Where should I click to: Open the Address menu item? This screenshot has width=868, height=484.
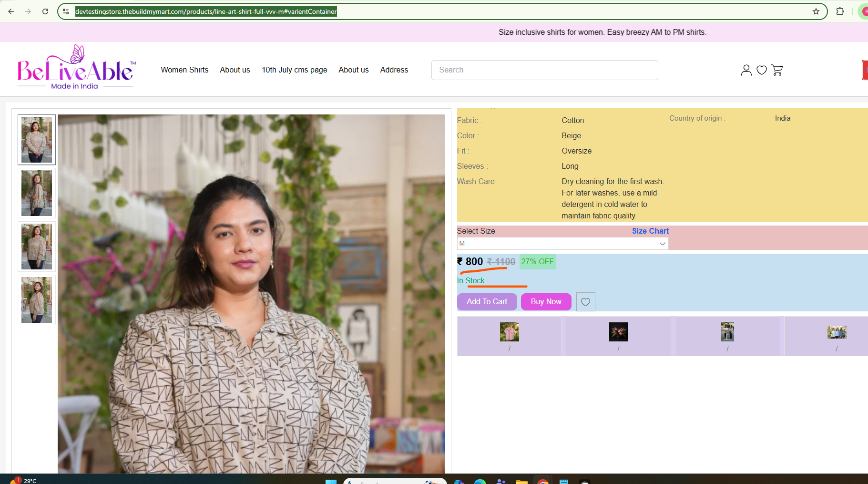click(394, 70)
